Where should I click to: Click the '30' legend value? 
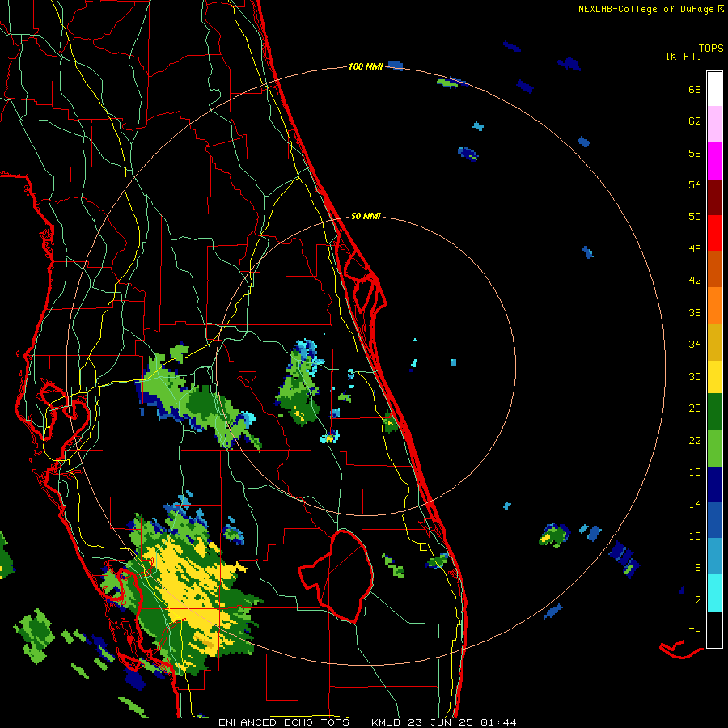pos(695,376)
